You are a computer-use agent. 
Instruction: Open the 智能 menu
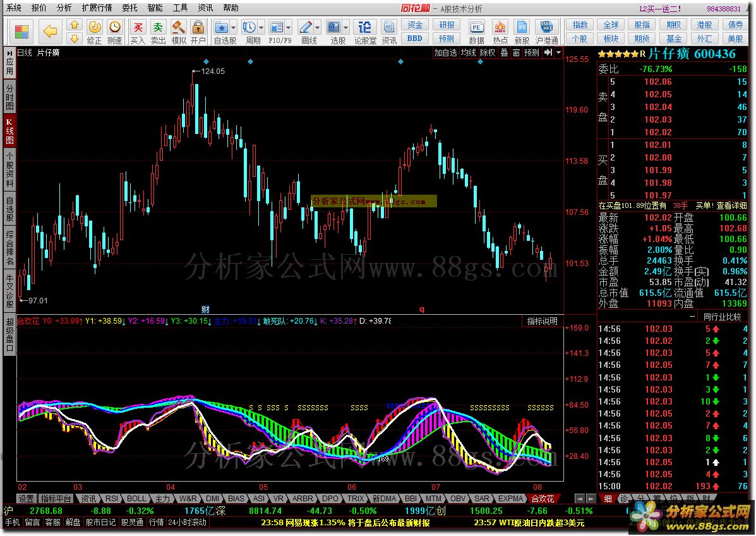click(155, 8)
